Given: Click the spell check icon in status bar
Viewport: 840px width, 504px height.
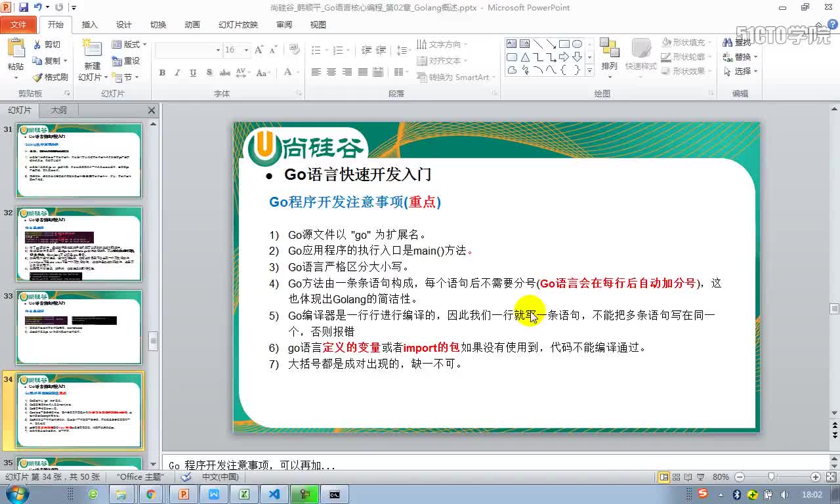Looking at the screenshot, I should click(x=186, y=477).
